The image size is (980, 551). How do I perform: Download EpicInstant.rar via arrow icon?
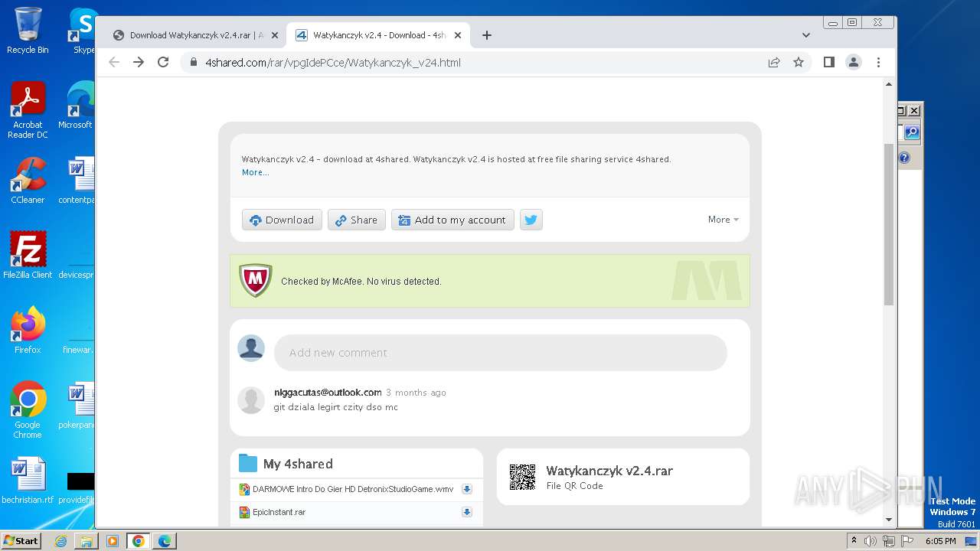click(466, 512)
